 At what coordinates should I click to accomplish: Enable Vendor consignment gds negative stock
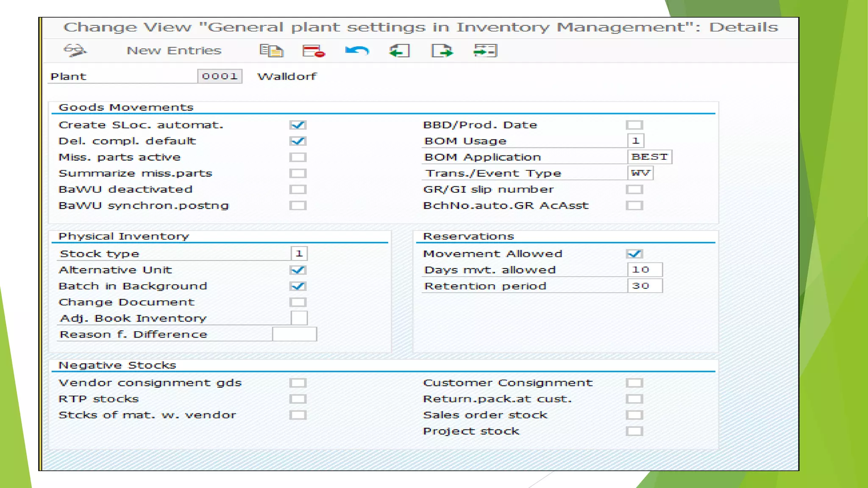click(298, 383)
